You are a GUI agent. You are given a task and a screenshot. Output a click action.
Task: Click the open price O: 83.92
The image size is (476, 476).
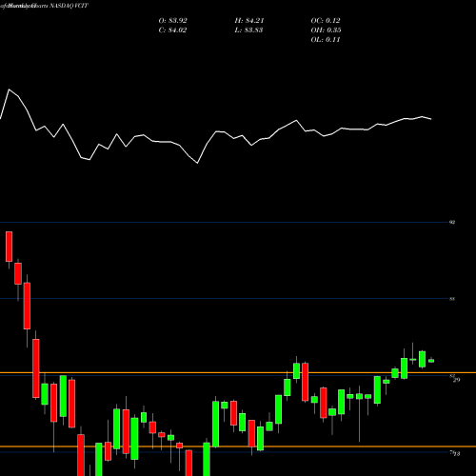[172, 21]
